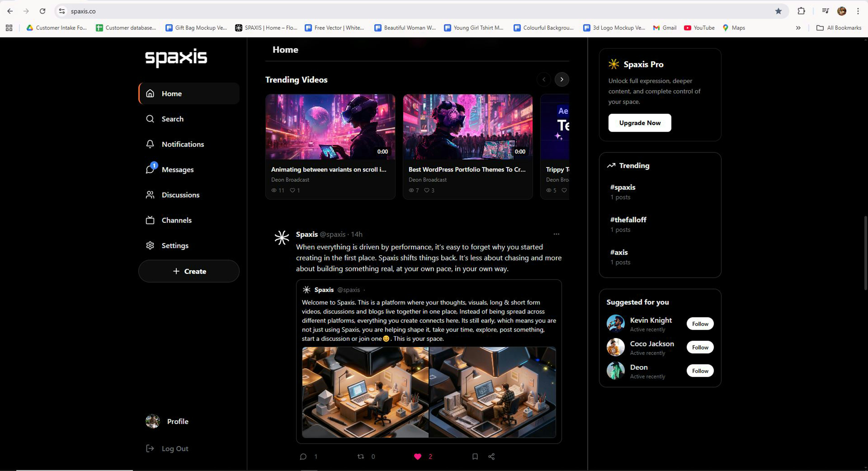Open Settings via the gear icon

pyautogui.click(x=150, y=246)
